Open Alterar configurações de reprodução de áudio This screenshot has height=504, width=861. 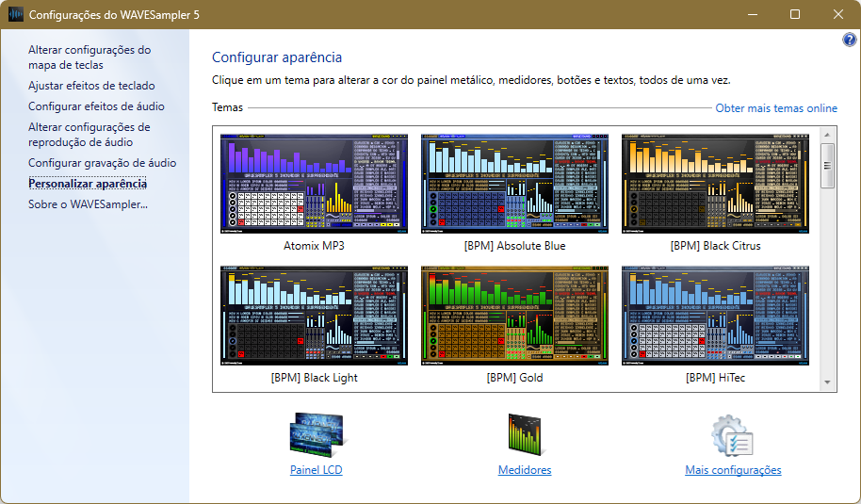89,135
